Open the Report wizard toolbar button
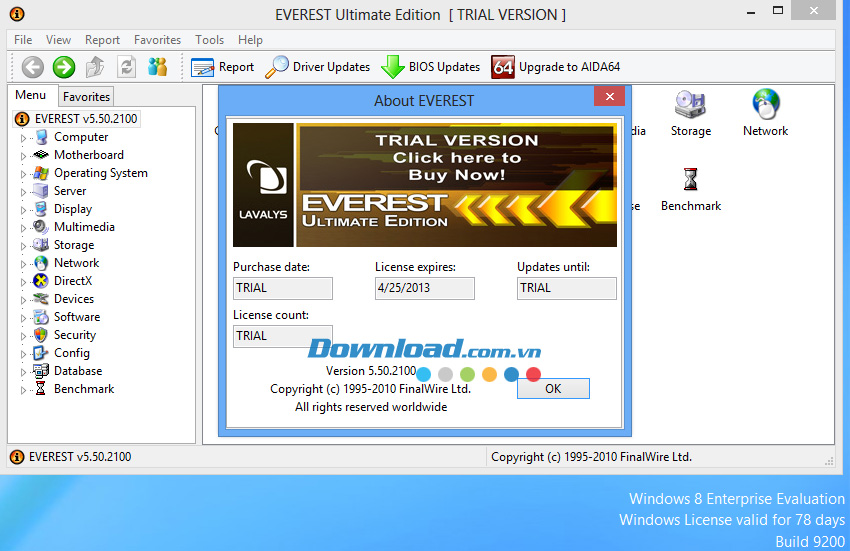The height and width of the screenshot is (551, 850). click(x=222, y=67)
